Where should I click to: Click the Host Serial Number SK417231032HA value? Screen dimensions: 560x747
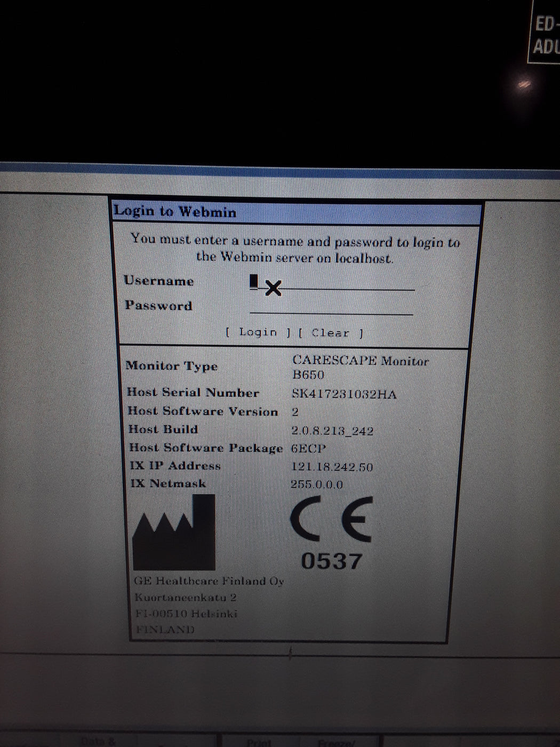(344, 395)
